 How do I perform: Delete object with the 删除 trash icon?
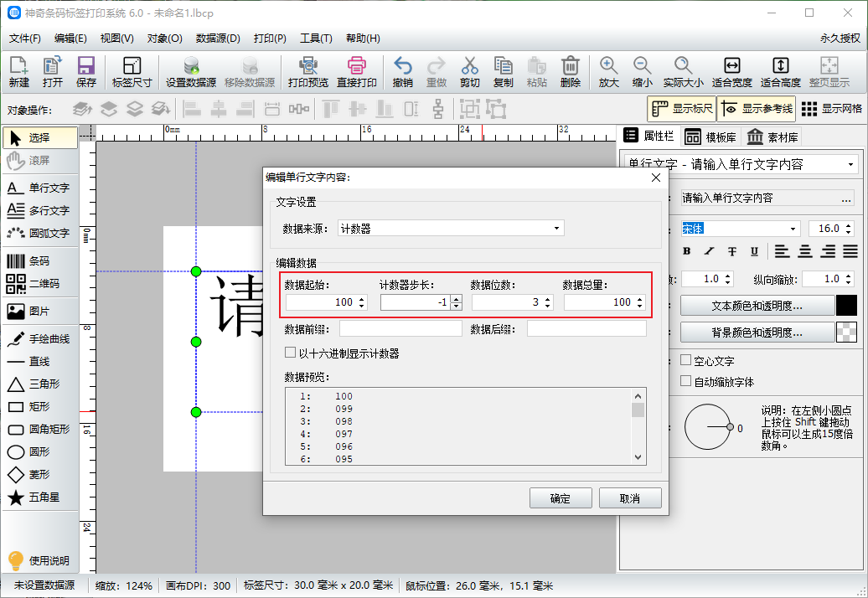pyautogui.click(x=571, y=72)
